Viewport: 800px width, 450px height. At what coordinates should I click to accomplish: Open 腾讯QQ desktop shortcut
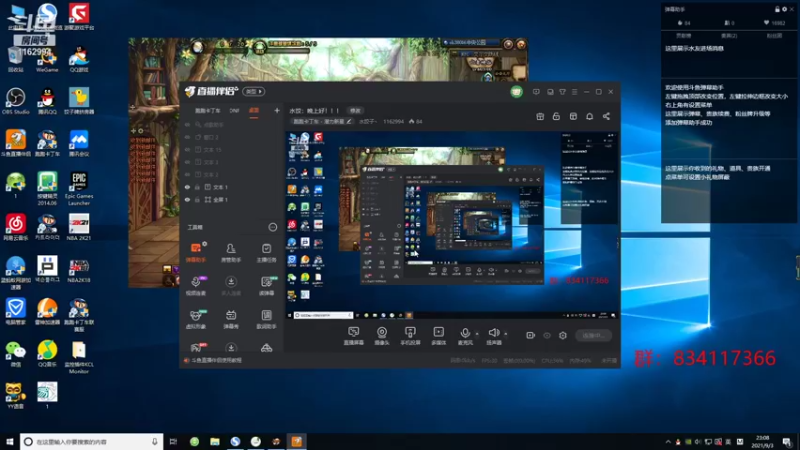pos(47,101)
